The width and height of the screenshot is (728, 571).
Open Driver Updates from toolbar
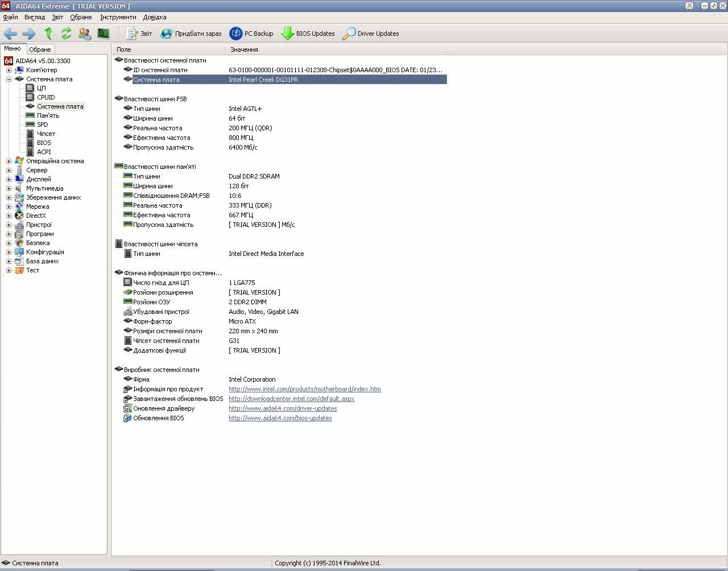(370, 34)
